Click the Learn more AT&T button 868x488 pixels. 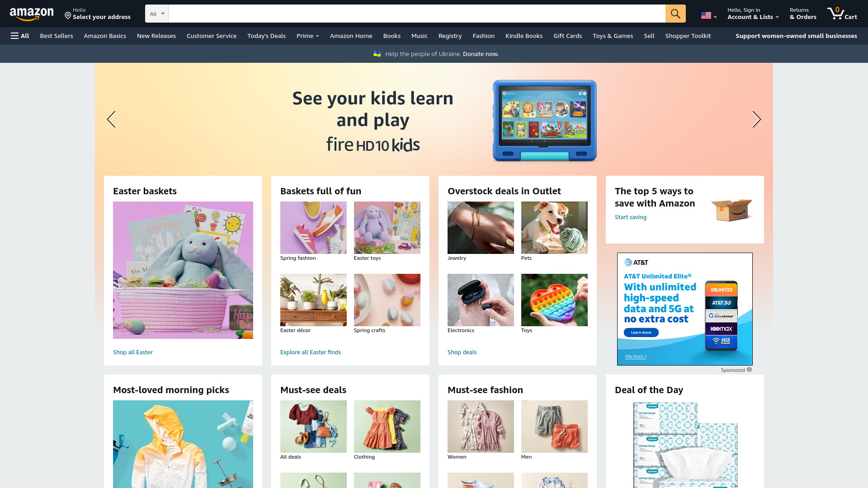pyautogui.click(x=641, y=333)
